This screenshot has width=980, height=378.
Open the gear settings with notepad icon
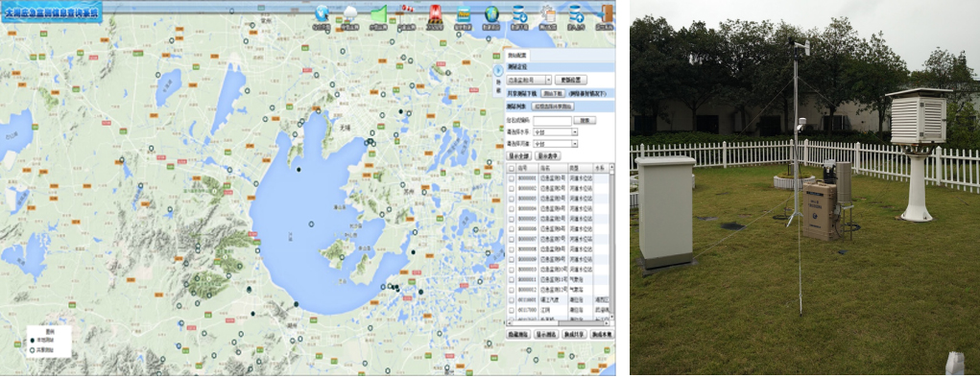[548, 13]
